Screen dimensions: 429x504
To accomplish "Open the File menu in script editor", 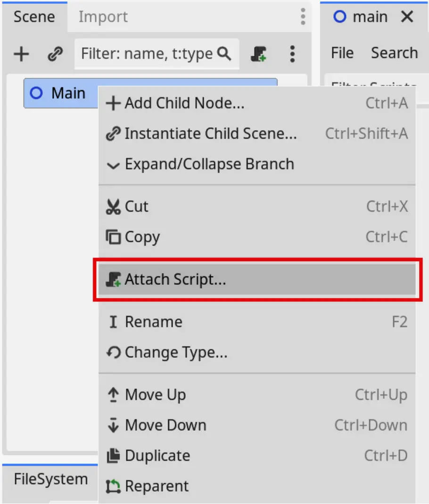I will [342, 53].
